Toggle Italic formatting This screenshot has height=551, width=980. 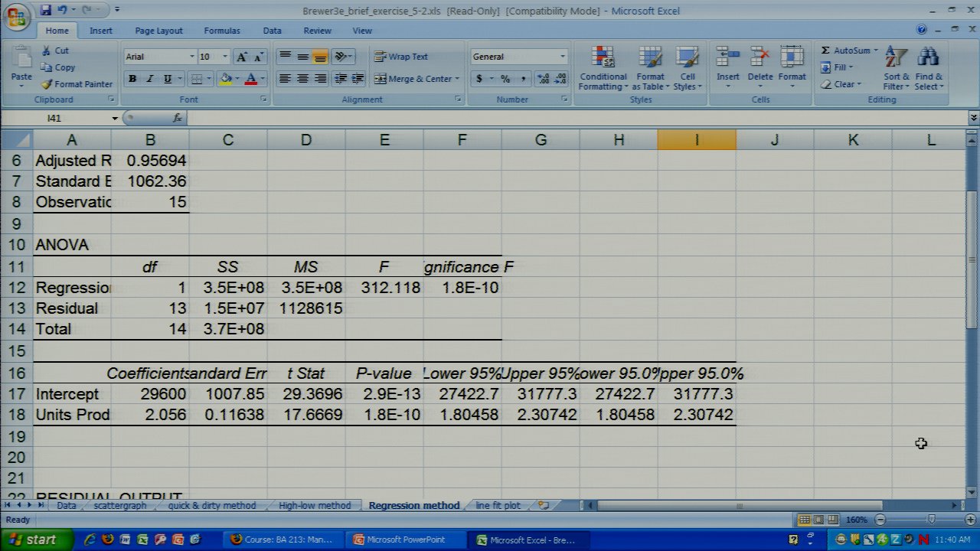click(150, 79)
